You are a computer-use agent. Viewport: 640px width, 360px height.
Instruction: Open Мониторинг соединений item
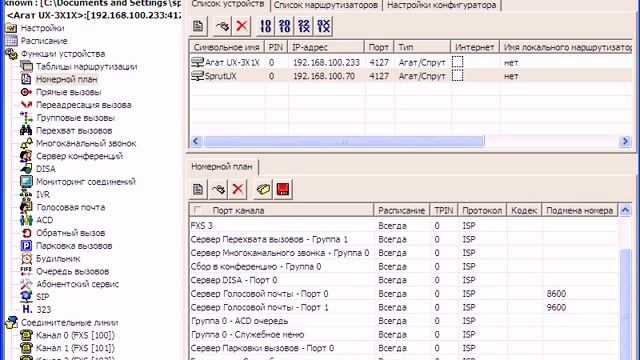pos(86,182)
